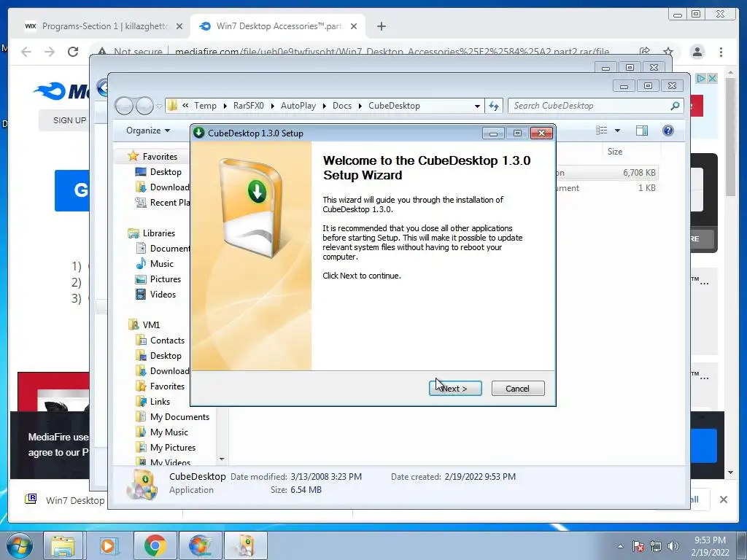Open the Explorer help icon

pyautogui.click(x=668, y=131)
